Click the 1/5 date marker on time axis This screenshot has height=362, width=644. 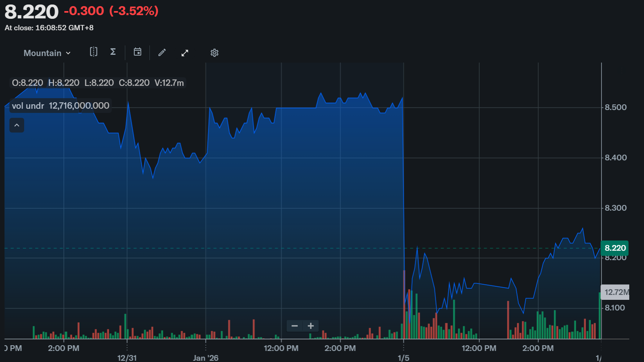coord(403,358)
